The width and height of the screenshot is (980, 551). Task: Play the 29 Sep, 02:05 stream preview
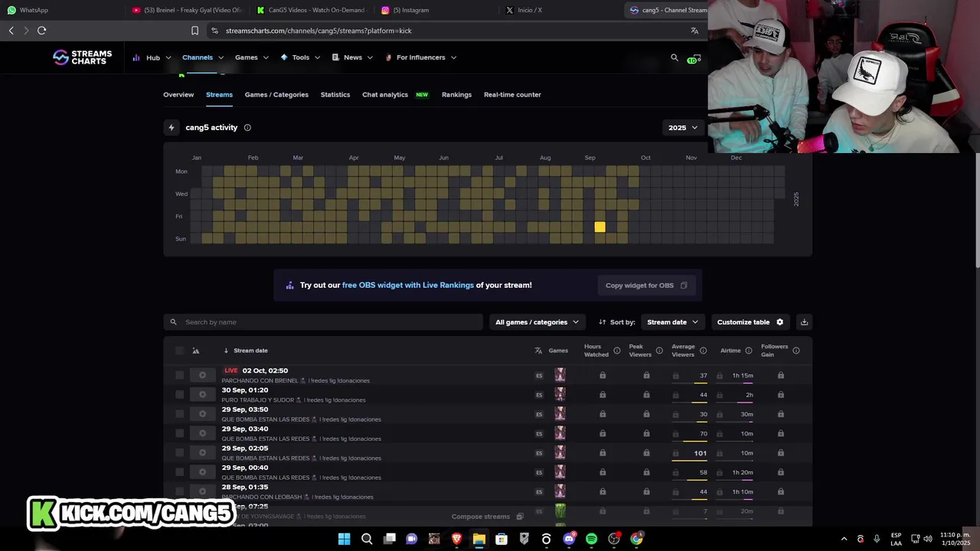point(202,453)
